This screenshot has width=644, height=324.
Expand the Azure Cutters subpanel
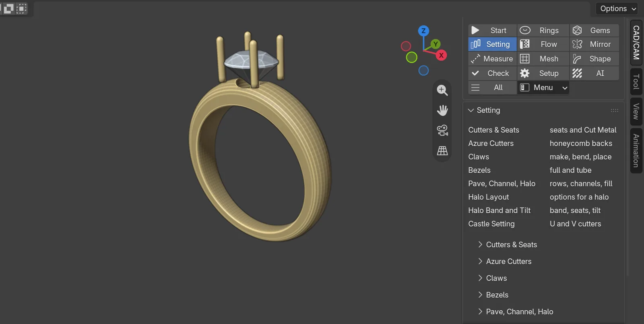504,262
